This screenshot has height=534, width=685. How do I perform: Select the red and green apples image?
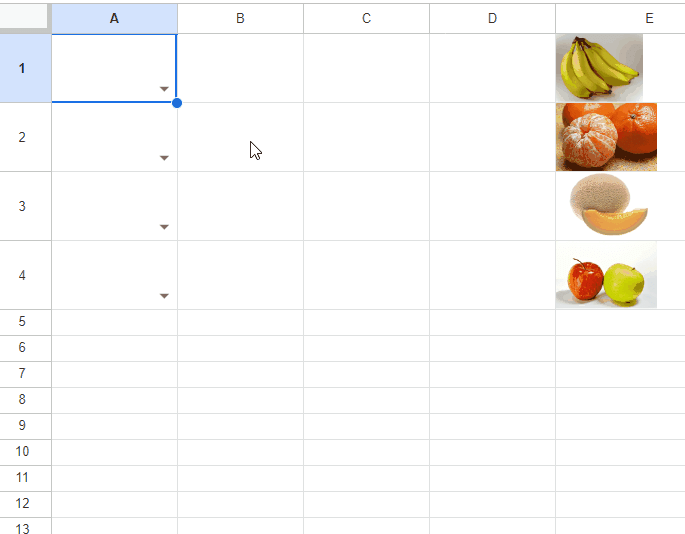(x=606, y=275)
